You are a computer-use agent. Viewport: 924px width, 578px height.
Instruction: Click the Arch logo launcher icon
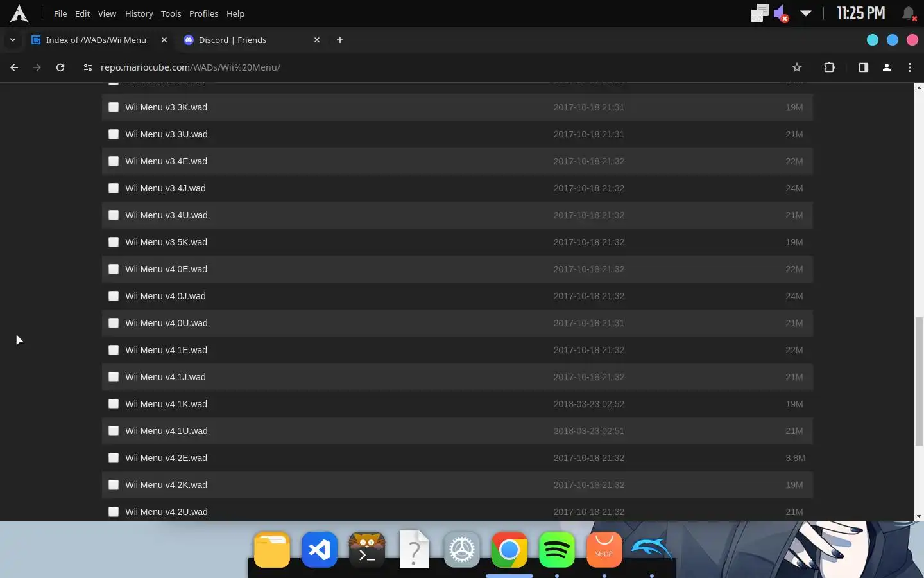tap(19, 13)
